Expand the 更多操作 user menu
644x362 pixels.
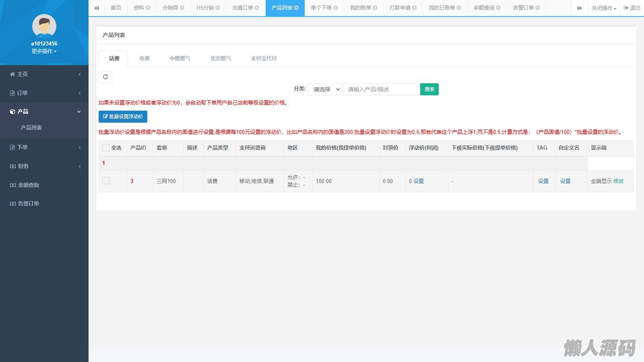44,51
